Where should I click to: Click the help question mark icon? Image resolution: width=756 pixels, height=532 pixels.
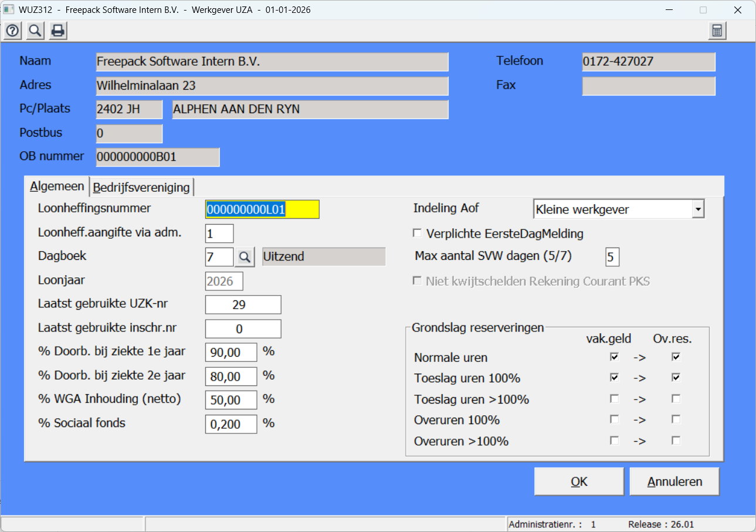click(x=13, y=31)
